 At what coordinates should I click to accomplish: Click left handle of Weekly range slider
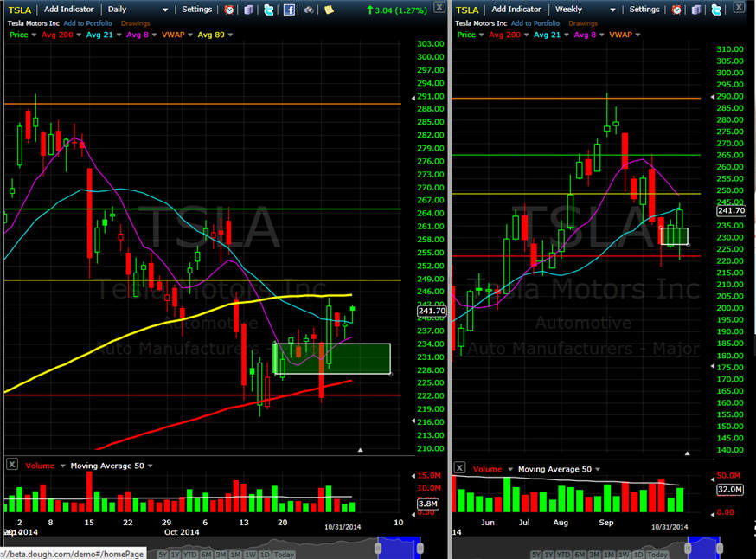coord(688,548)
